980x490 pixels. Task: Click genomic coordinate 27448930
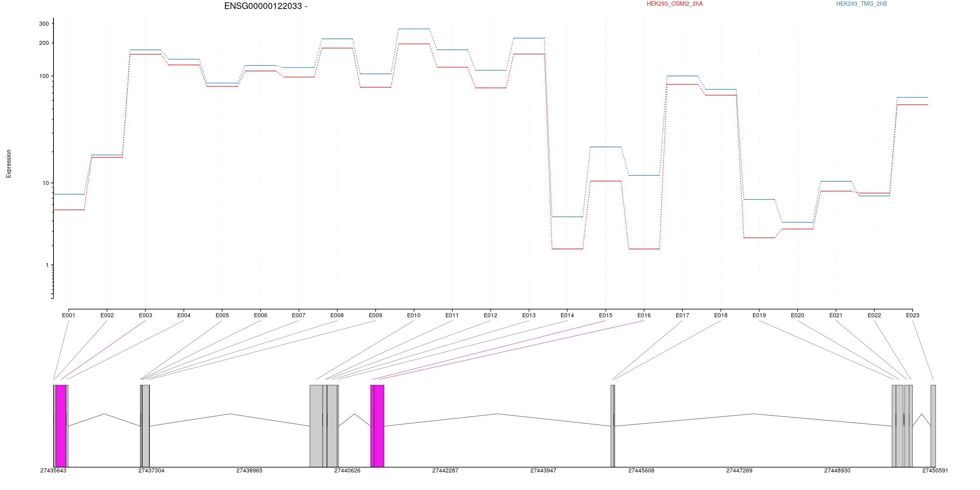pyautogui.click(x=837, y=470)
